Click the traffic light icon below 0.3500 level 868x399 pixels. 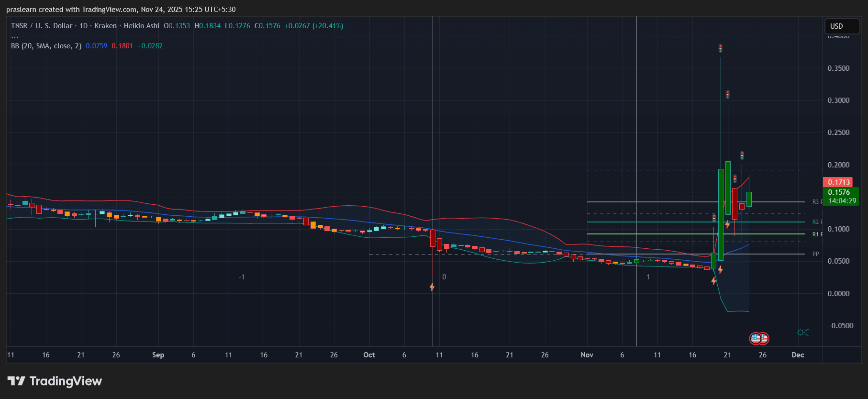tap(727, 95)
